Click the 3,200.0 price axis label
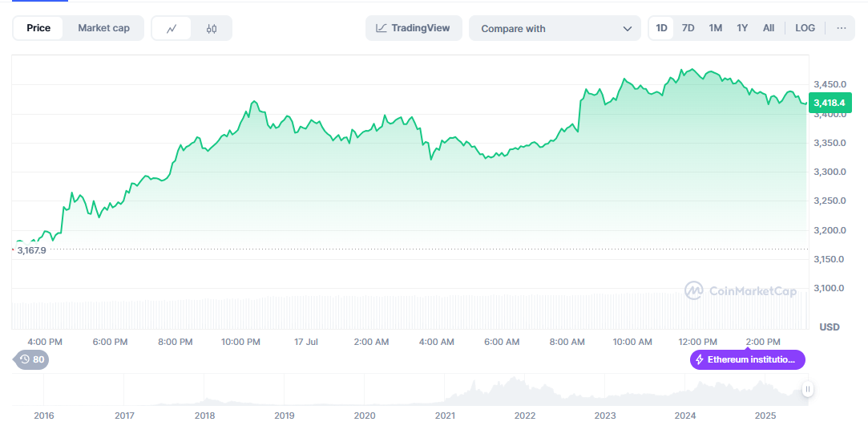The image size is (868, 438). pos(830,230)
